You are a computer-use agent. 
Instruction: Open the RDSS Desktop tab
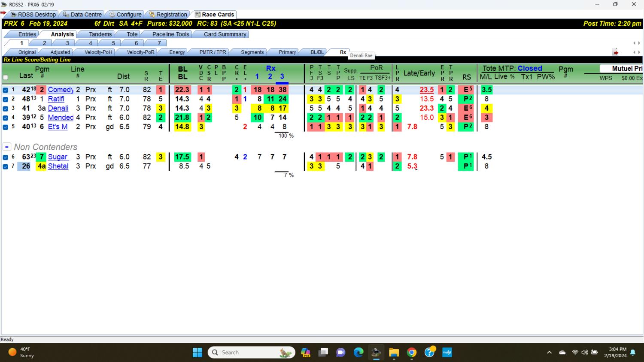click(33, 14)
